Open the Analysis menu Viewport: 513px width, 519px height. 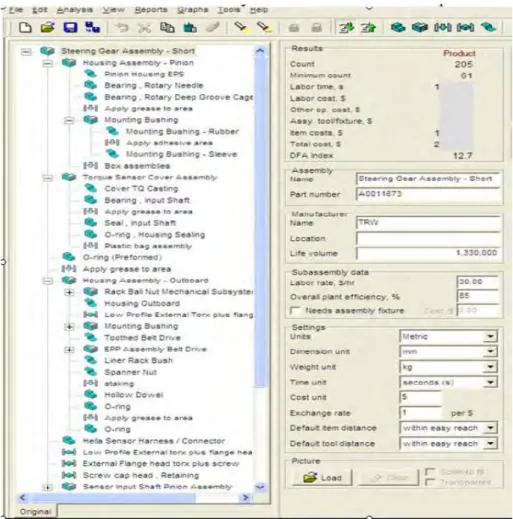75,10
